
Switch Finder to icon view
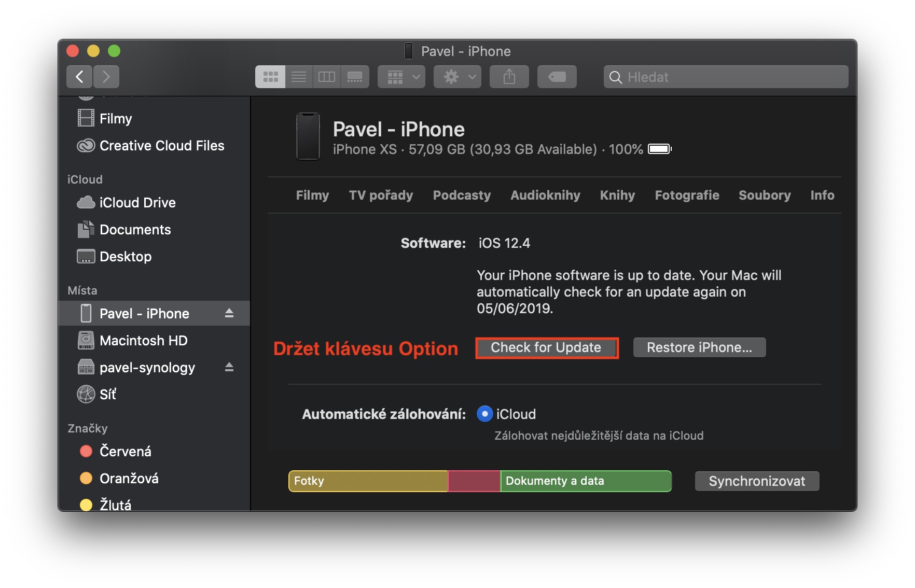tap(270, 77)
